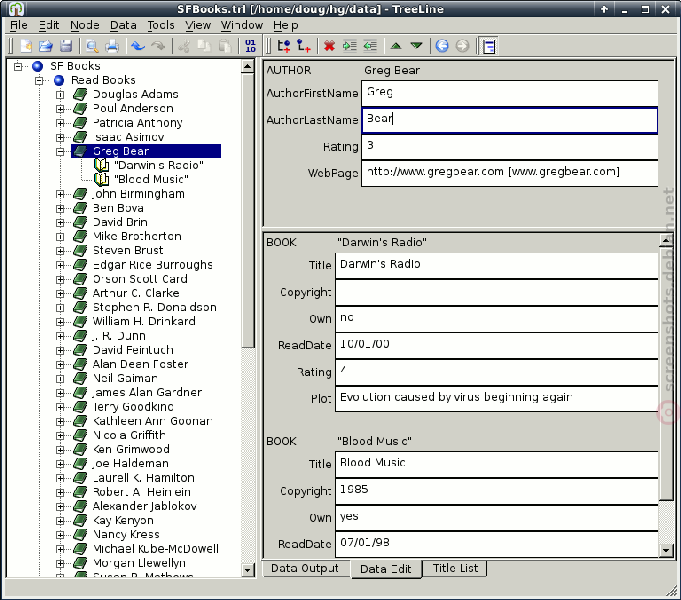Collapse the Greg Bear node

click(60, 152)
